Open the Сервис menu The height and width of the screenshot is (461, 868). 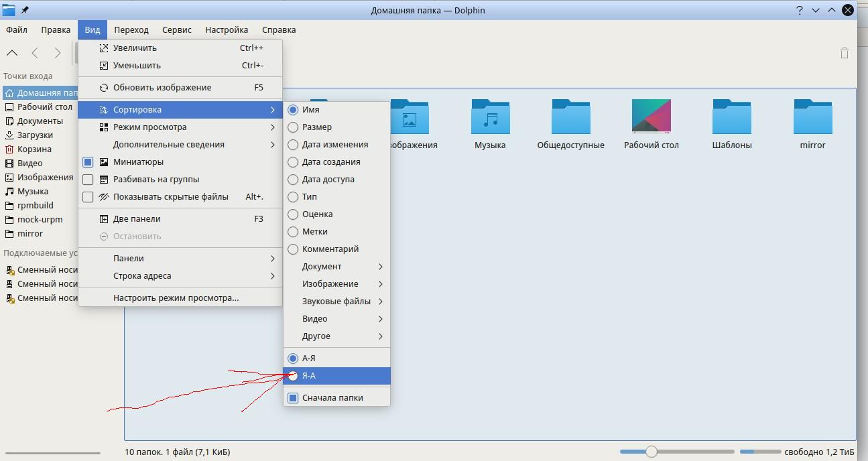pos(177,30)
